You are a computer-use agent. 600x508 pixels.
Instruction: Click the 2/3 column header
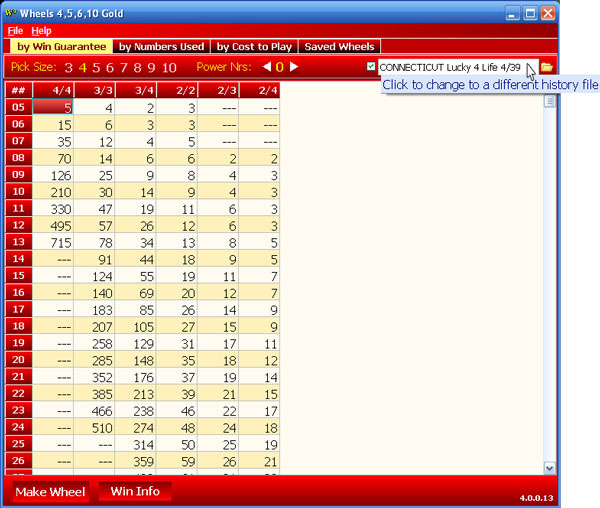218,90
